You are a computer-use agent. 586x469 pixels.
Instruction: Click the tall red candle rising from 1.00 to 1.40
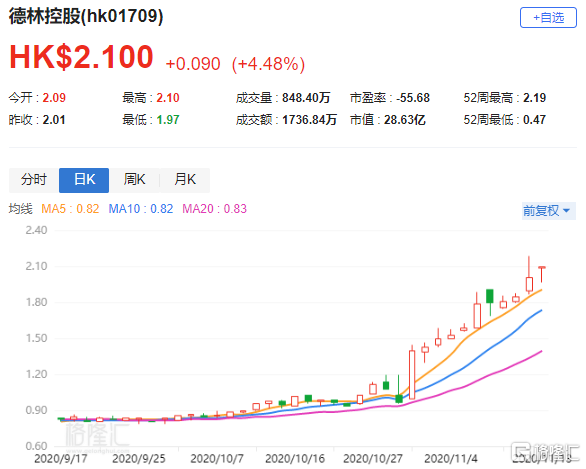pyautogui.click(x=412, y=374)
